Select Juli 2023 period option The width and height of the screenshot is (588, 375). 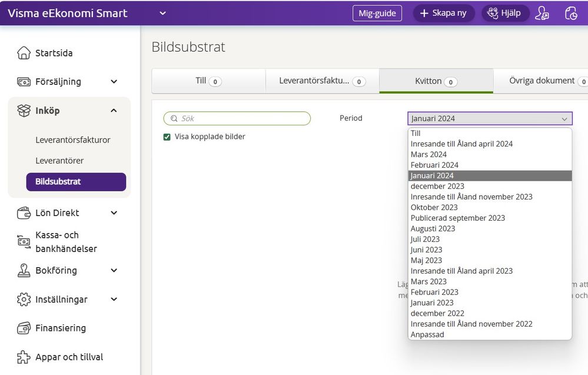tap(490, 239)
